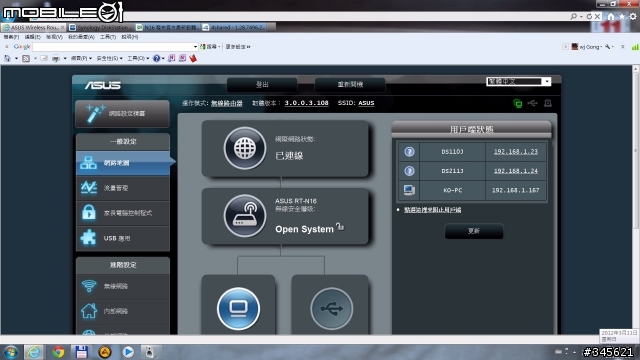Click the ASUS logo
This screenshot has height=360, width=640.
pos(103,85)
